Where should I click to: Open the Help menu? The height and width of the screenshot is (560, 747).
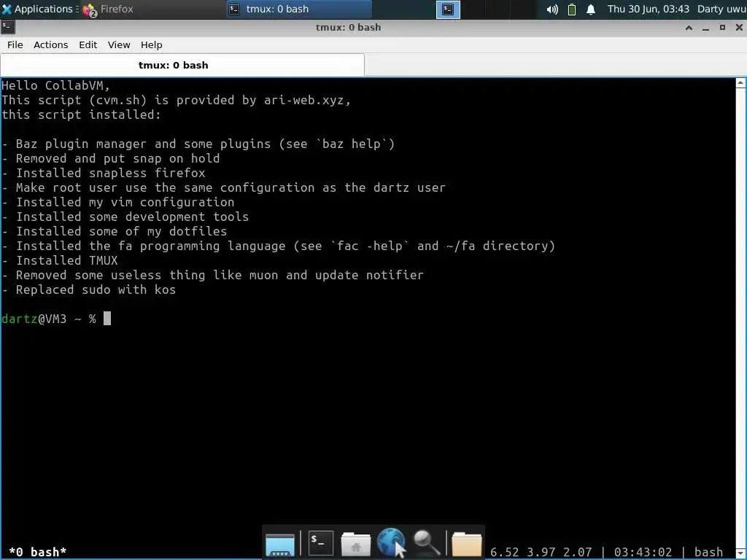(x=151, y=44)
